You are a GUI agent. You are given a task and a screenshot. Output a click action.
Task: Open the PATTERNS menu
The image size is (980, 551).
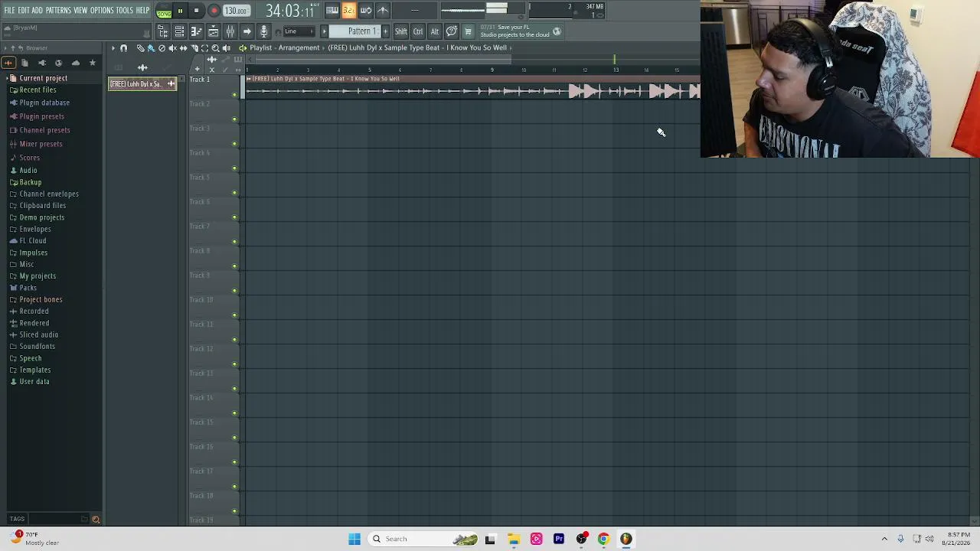click(x=58, y=10)
